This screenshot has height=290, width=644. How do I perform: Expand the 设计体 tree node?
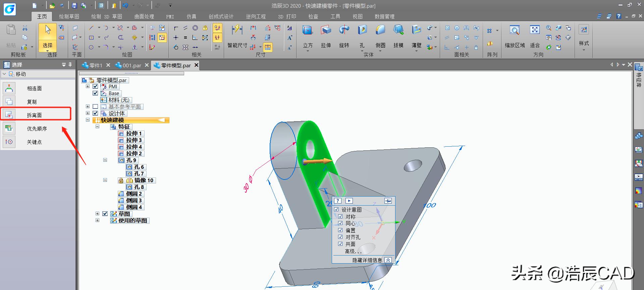point(88,113)
